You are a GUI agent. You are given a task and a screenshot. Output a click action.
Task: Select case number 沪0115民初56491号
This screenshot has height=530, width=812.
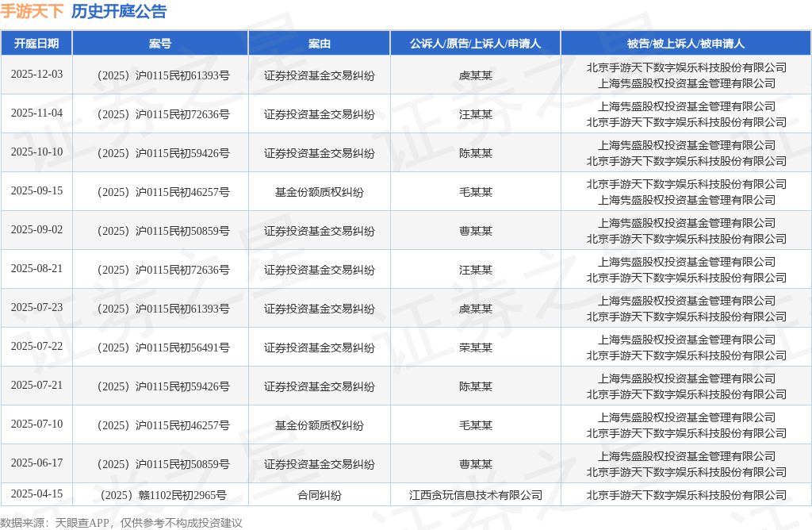pos(163,348)
